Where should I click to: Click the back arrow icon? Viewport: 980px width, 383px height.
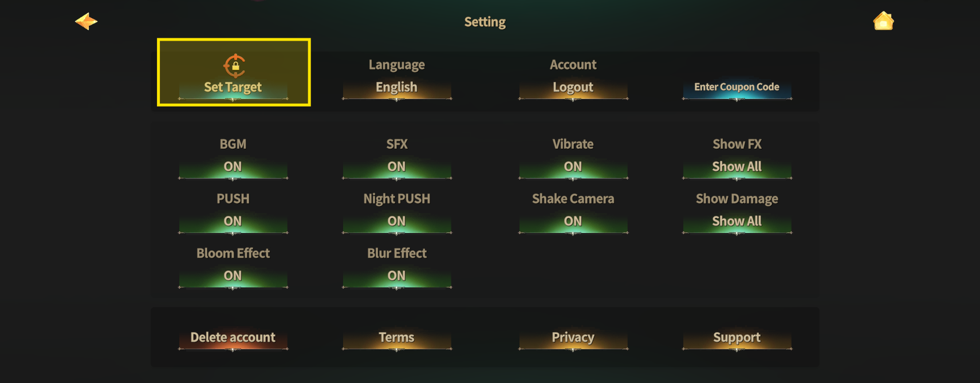[86, 22]
